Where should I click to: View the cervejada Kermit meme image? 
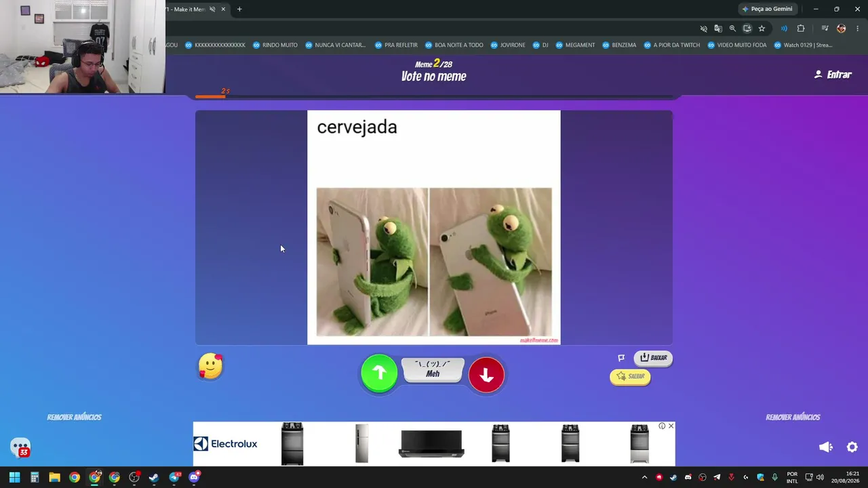[434, 227]
